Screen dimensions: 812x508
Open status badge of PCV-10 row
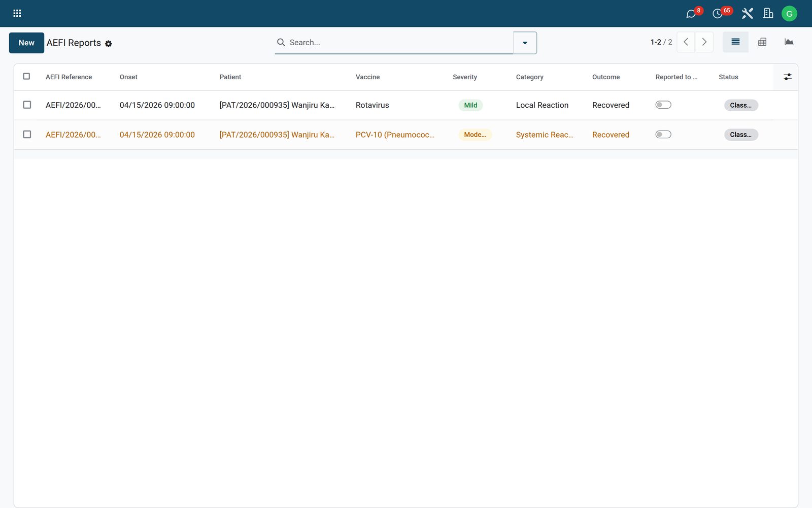[741, 135]
